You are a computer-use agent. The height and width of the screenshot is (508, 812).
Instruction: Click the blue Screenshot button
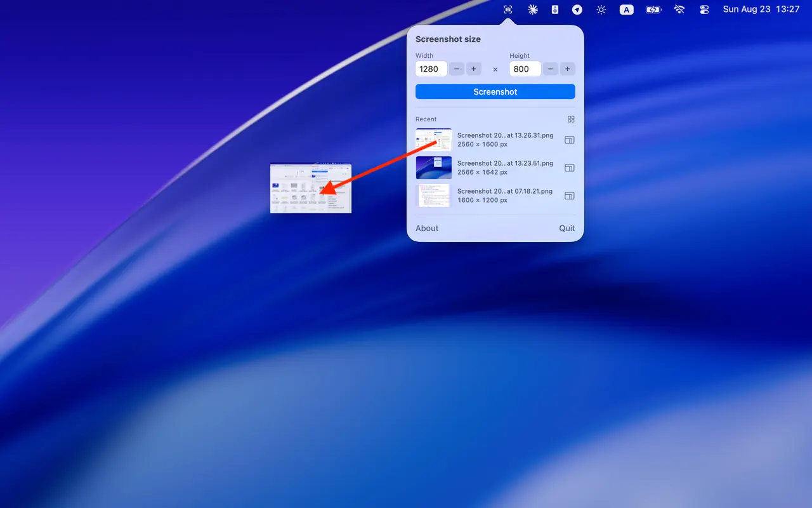point(495,91)
